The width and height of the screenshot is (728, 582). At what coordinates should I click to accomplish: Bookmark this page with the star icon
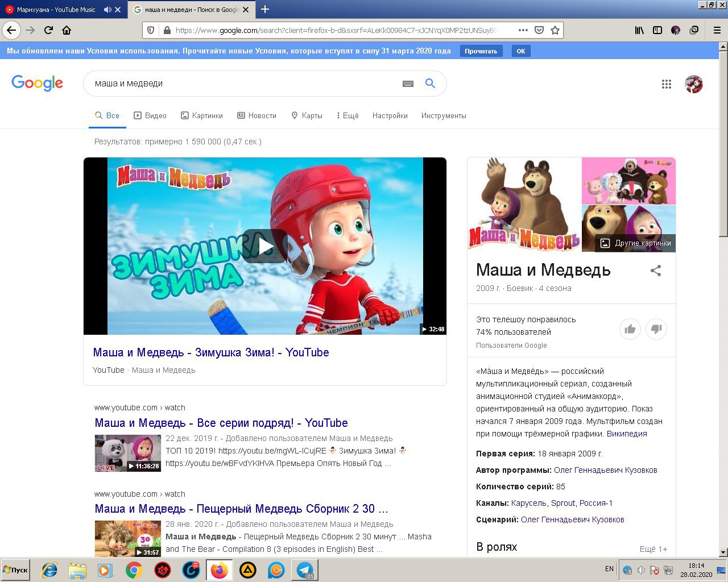(555, 31)
